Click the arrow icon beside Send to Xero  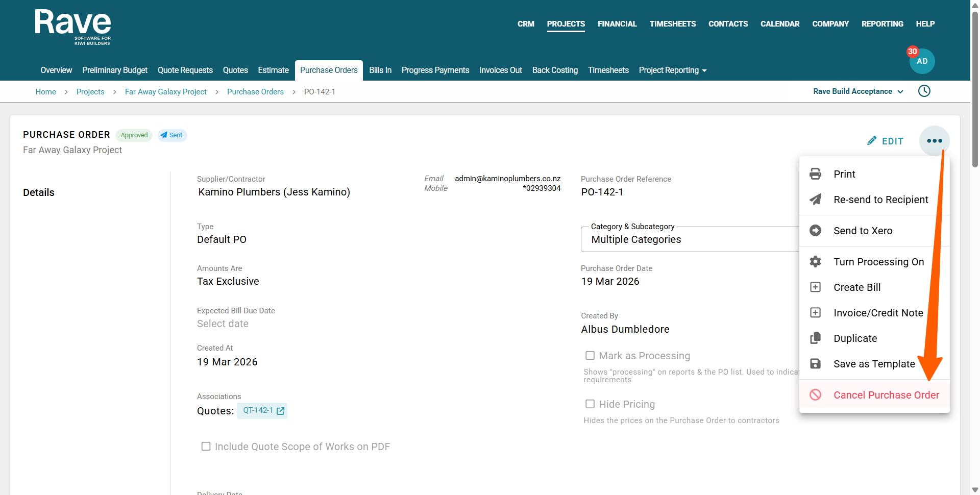point(816,231)
